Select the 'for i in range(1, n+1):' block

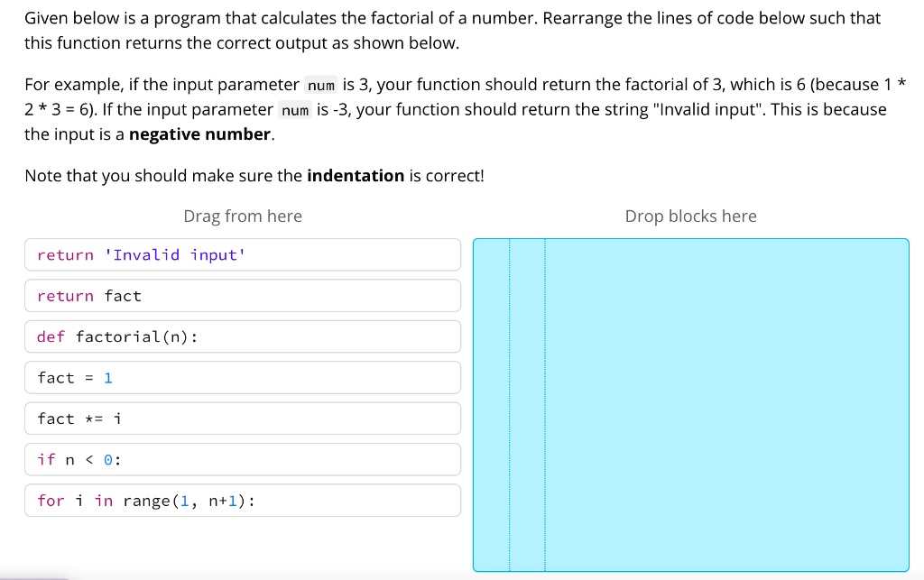(242, 501)
